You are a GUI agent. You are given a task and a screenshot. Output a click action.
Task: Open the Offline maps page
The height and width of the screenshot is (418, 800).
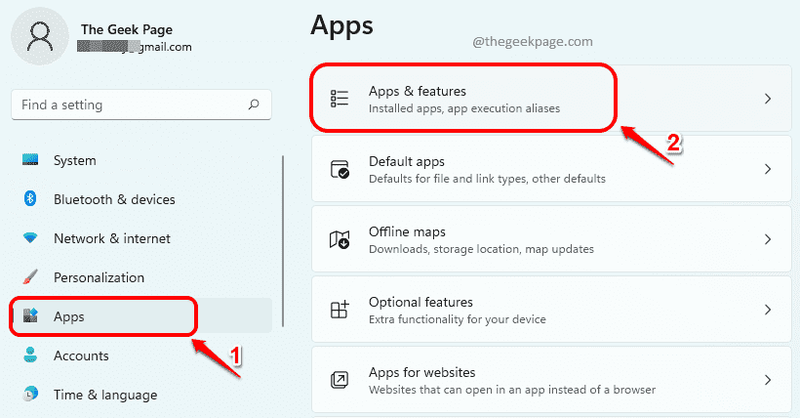[x=551, y=239]
